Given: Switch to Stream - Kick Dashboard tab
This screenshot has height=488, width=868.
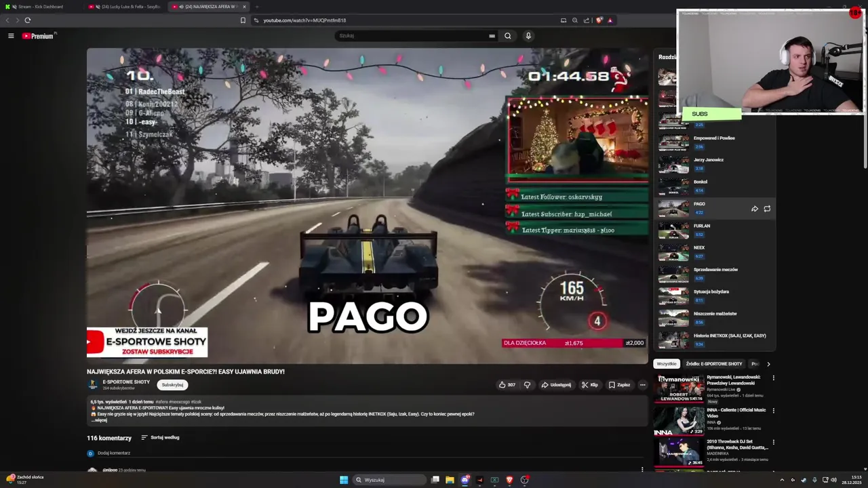Looking at the screenshot, I should point(40,7).
